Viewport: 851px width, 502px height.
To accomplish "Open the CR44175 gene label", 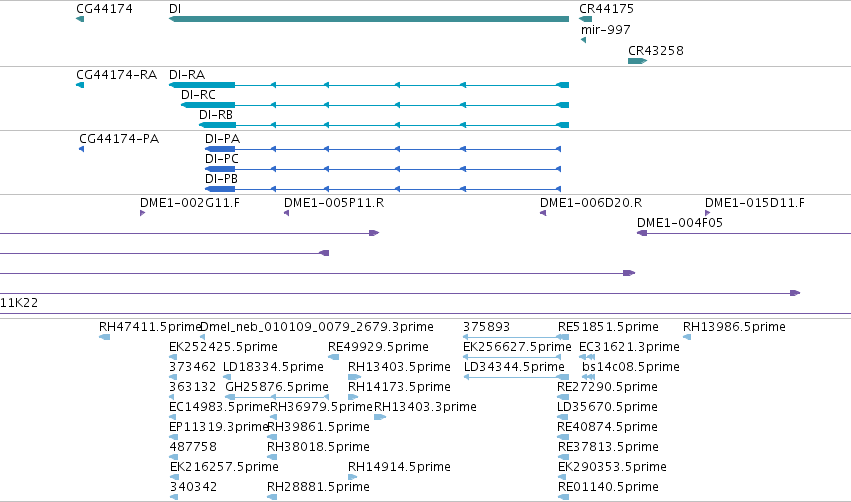I will pos(606,9).
